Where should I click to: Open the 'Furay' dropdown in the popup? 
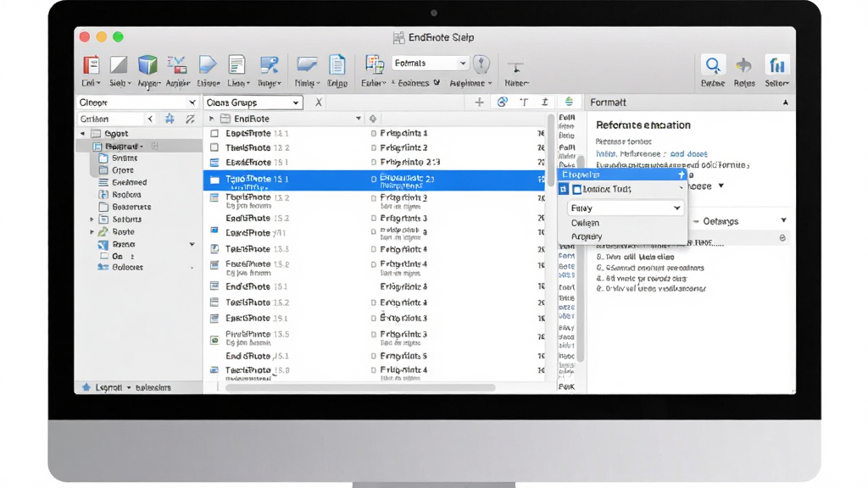pyautogui.click(x=625, y=208)
